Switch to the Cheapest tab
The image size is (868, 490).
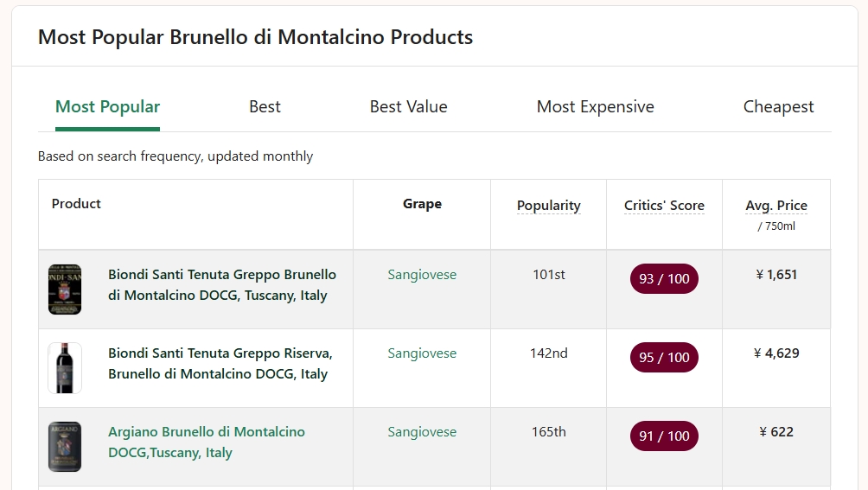pos(778,107)
